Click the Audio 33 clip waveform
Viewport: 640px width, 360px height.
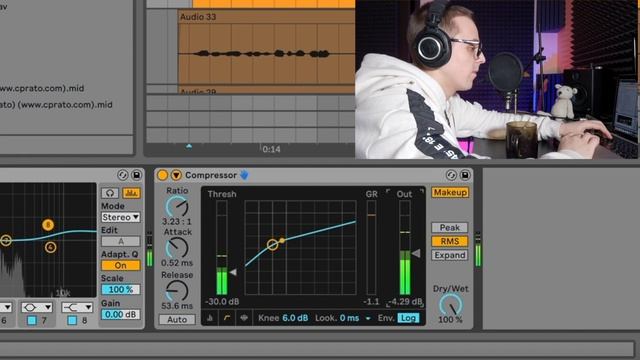[x=267, y=53]
